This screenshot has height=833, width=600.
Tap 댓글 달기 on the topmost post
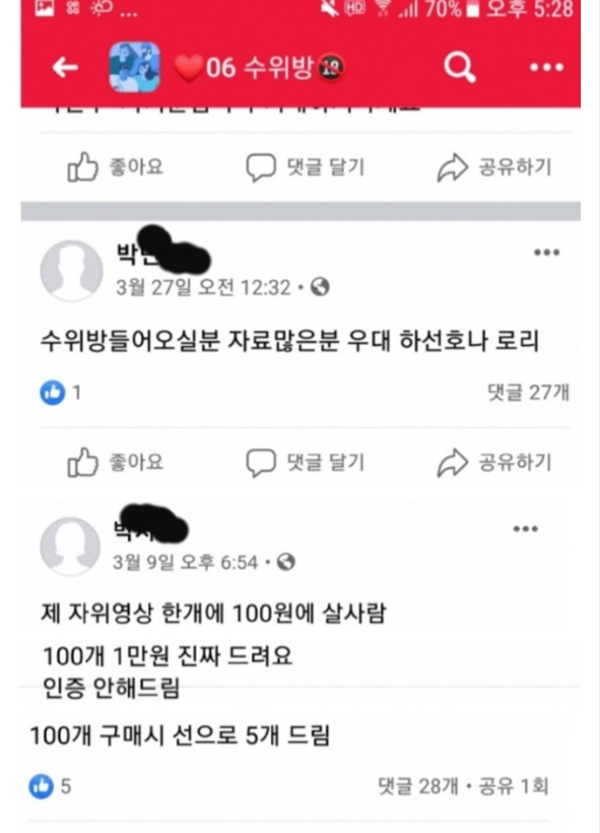(305, 167)
